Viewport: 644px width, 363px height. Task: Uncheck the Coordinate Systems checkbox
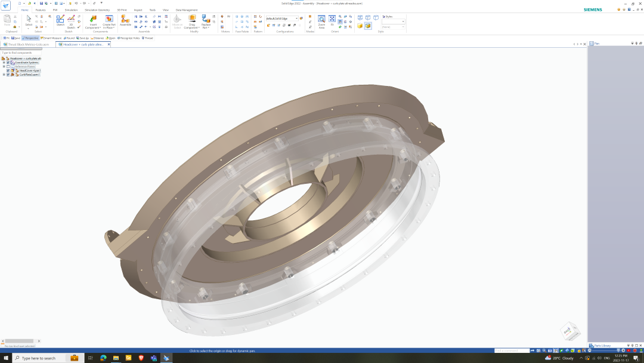click(x=8, y=63)
